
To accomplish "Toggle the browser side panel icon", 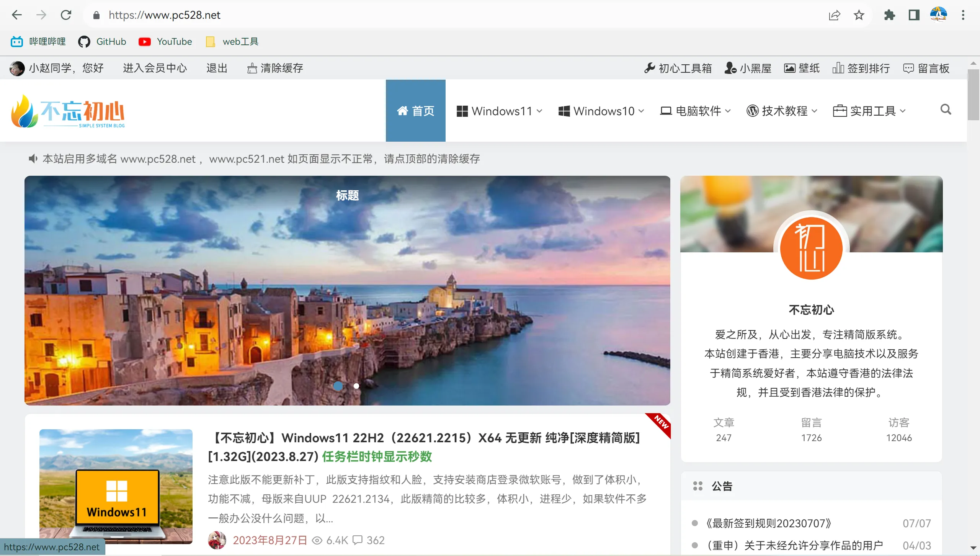I will [x=914, y=15].
